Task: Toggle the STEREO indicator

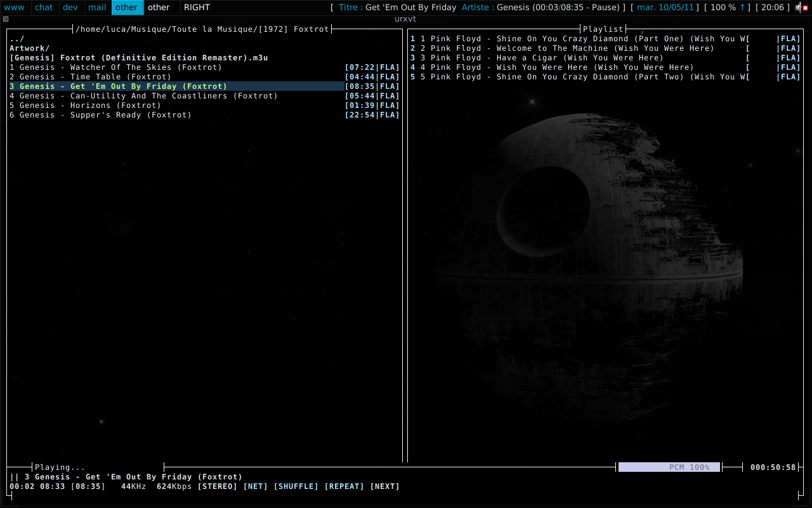Action: pyautogui.click(x=217, y=486)
